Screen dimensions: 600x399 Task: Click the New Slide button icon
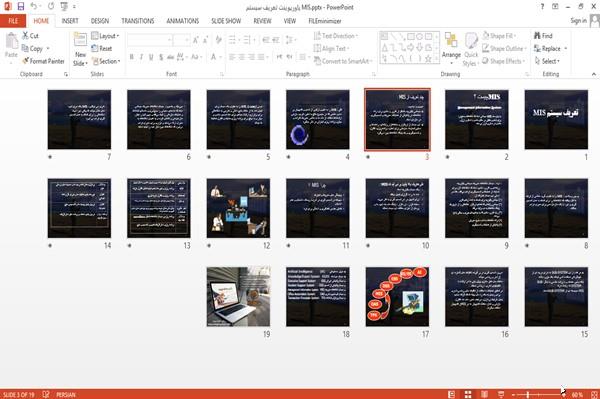80,41
